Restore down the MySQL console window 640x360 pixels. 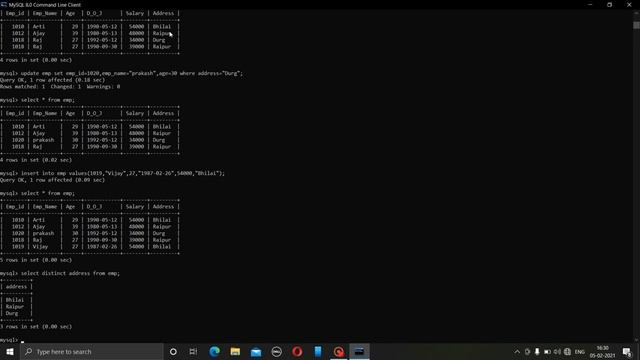(x=609, y=4)
